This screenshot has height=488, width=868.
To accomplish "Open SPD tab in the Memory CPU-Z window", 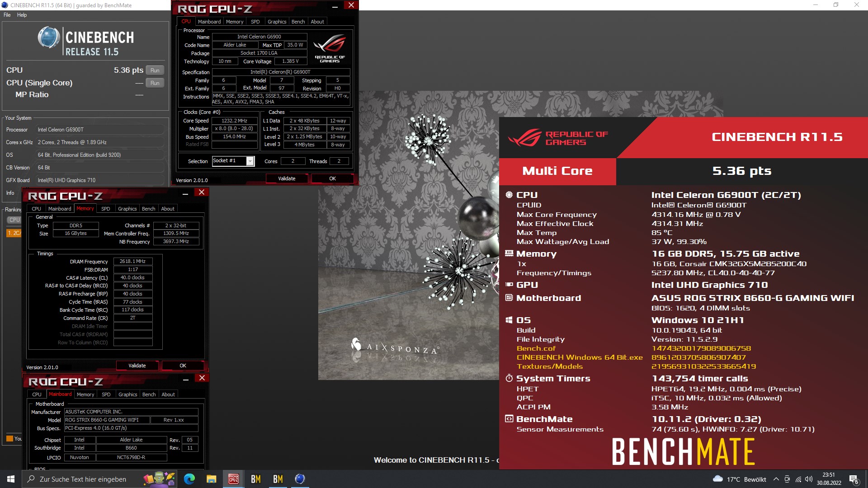I will click(x=106, y=209).
